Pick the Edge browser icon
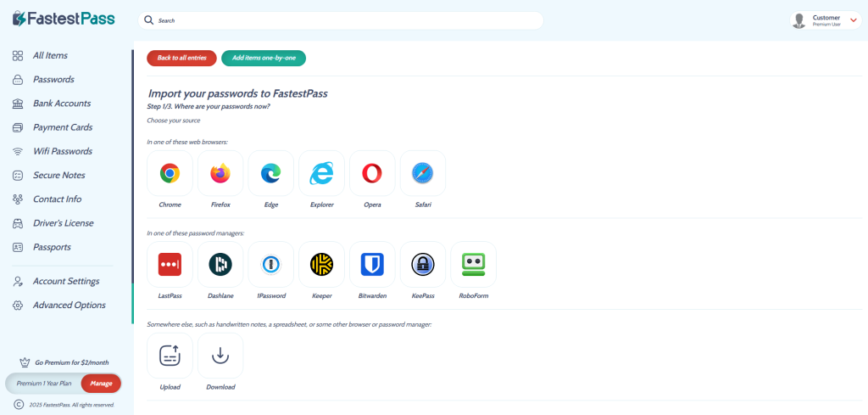The image size is (868, 415). pyautogui.click(x=270, y=173)
